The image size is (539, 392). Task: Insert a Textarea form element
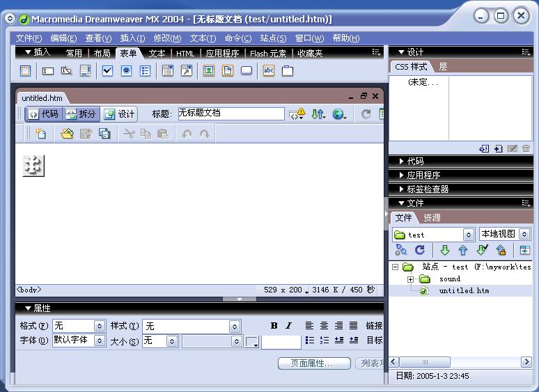pos(85,71)
